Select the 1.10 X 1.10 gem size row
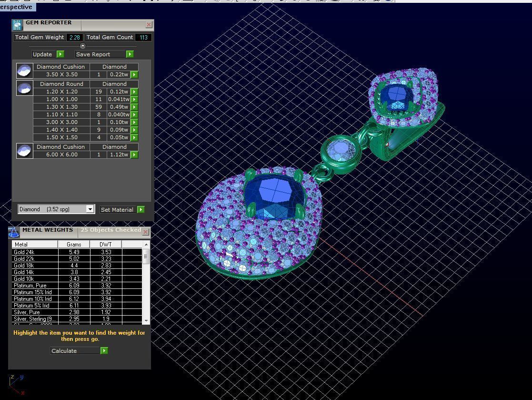532x400 pixels. (86, 114)
